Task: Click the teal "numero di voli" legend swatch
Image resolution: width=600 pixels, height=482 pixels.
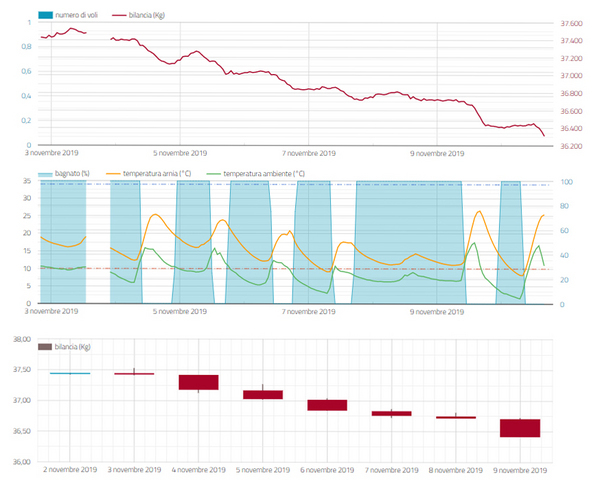Action: click(51, 16)
